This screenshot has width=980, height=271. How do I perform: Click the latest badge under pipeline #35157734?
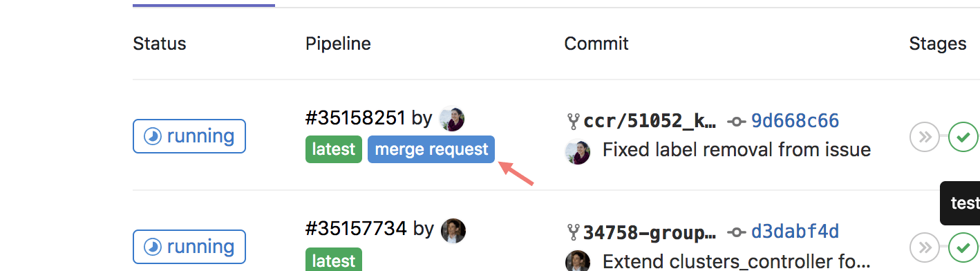[x=334, y=260]
